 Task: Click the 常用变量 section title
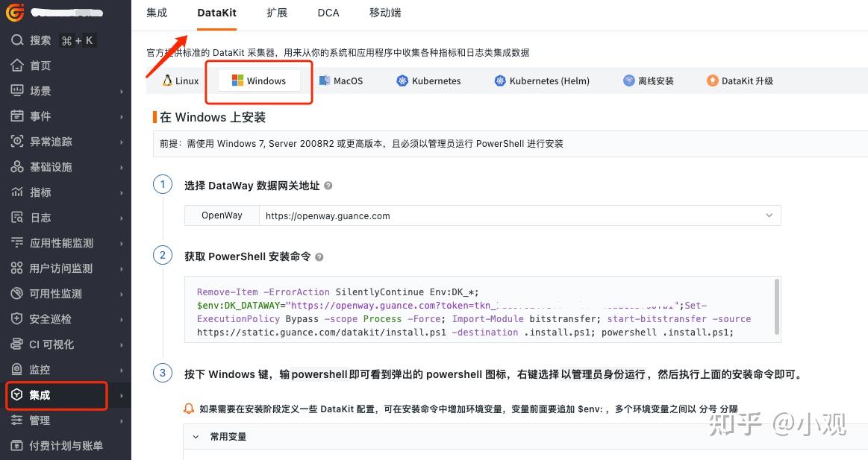pyautogui.click(x=228, y=437)
